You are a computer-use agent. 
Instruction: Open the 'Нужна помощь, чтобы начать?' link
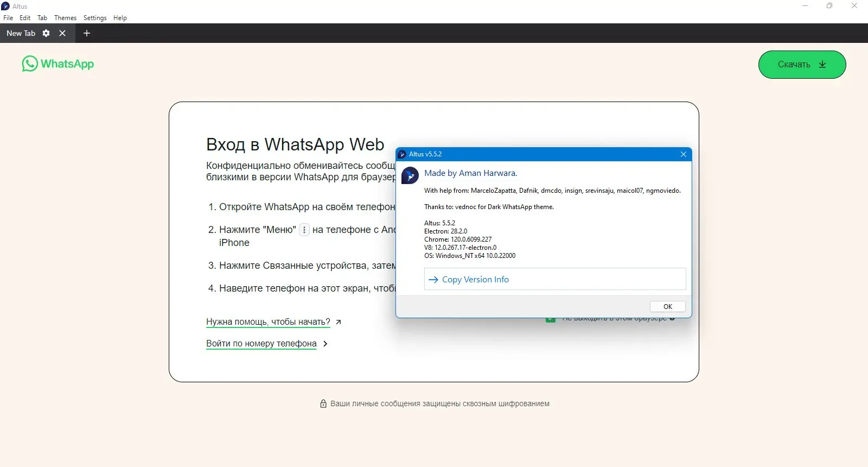[268, 322]
